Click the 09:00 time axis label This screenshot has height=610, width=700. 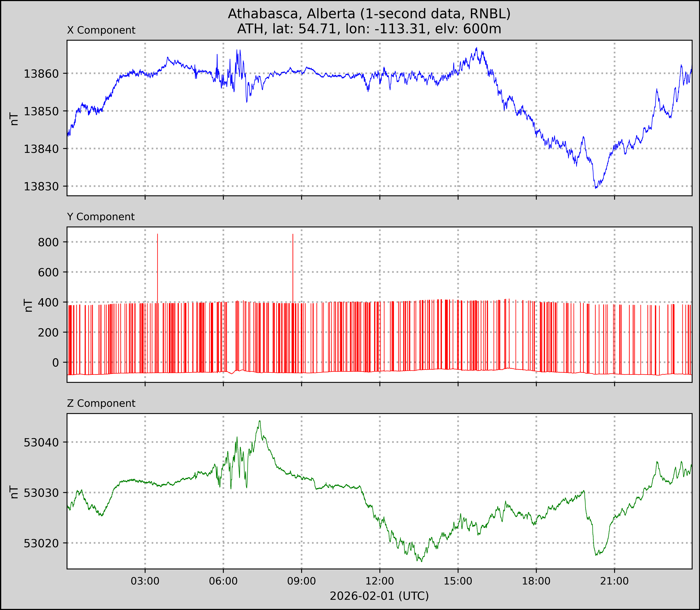pyautogui.click(x=301, y=581)
